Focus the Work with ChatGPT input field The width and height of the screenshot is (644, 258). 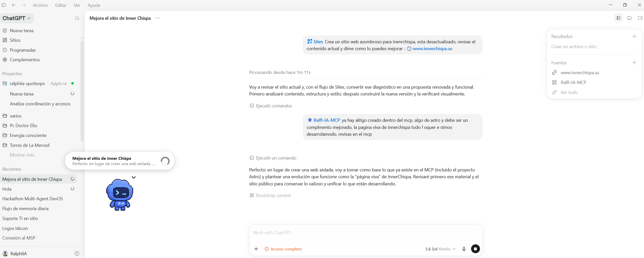(366, 233)
